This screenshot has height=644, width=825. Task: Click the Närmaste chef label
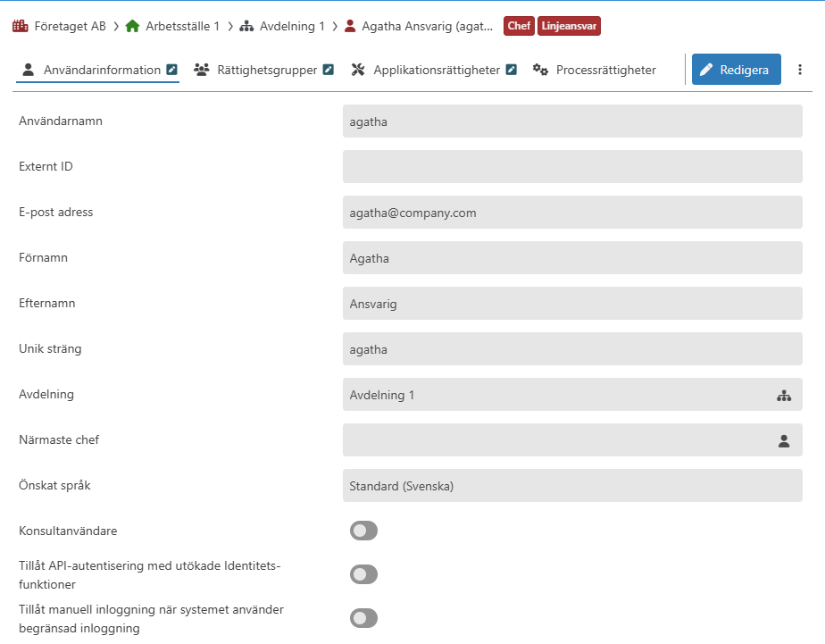click(59, 439)
